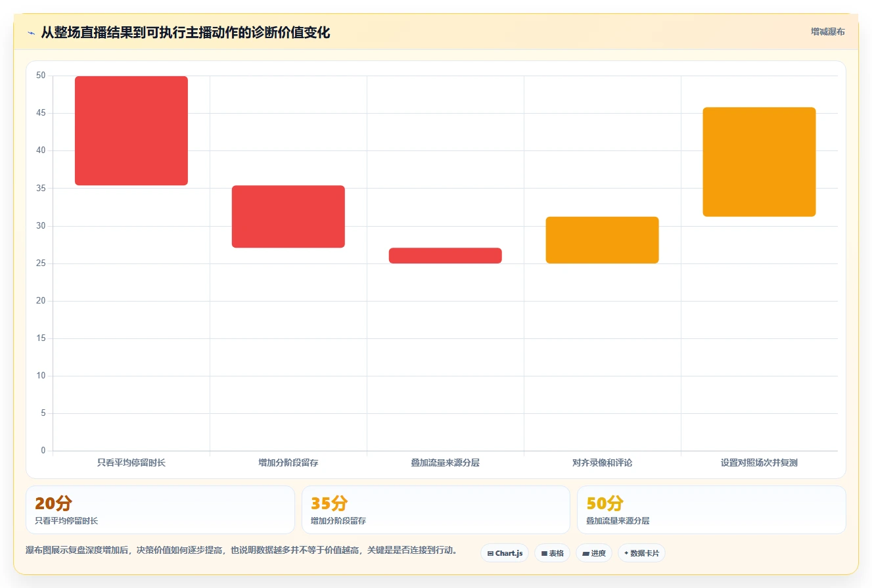Select the thin red bar for 叠加流量来源分层
Image resolution: width=872 pixels, height=588 pixels.
coord(446,256)
